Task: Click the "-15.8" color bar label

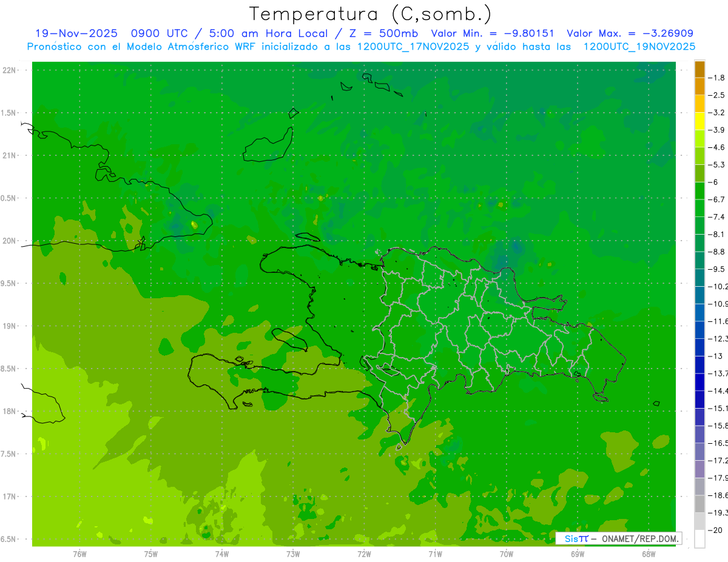Action: [718, 426]
